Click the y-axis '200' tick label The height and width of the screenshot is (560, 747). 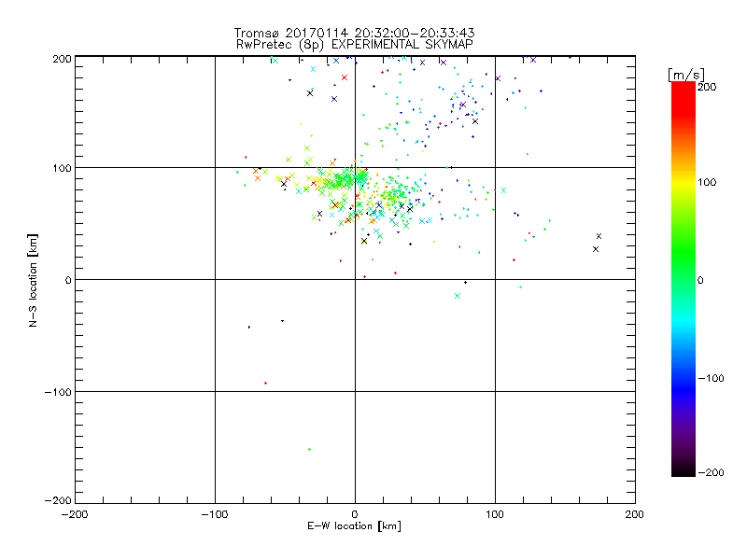[62, 59]
